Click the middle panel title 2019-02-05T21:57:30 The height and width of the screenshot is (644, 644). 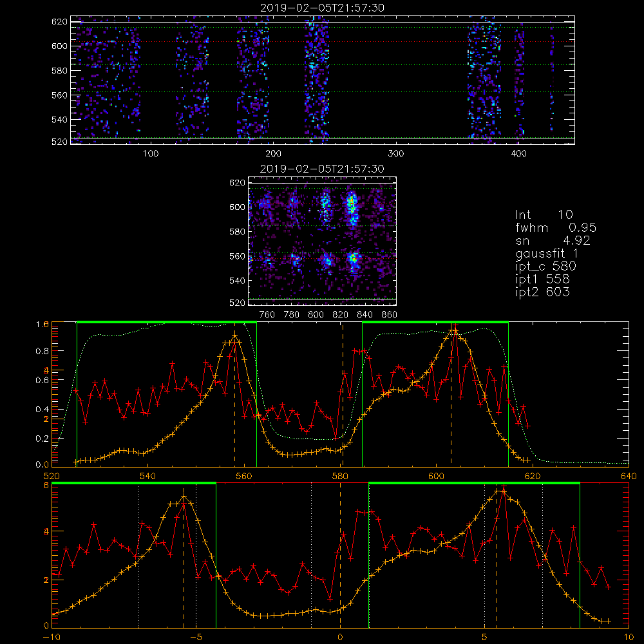323,169
